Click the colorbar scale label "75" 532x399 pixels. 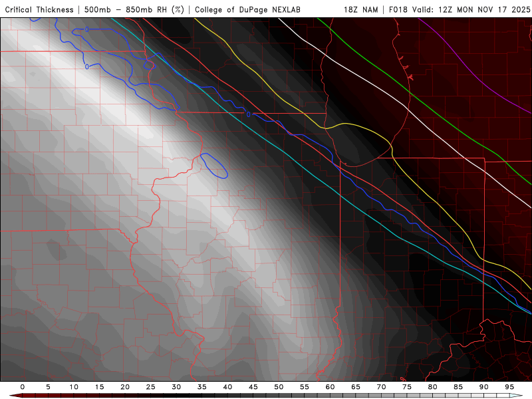(x=407, y=387)
